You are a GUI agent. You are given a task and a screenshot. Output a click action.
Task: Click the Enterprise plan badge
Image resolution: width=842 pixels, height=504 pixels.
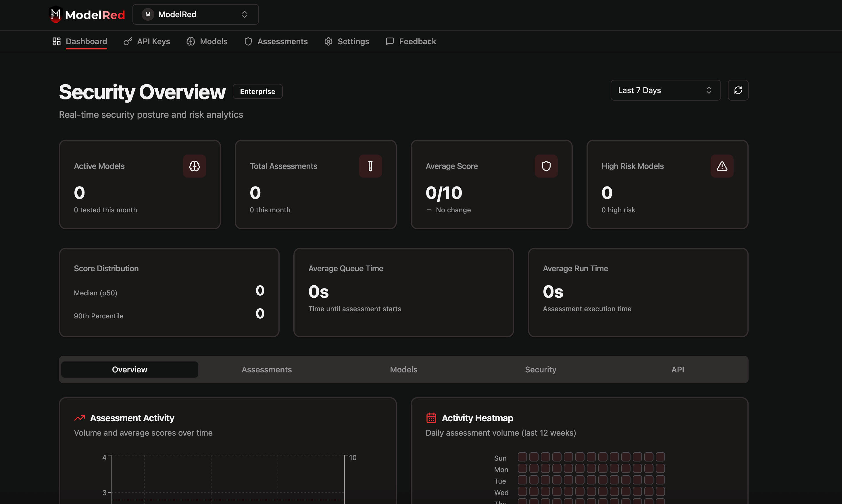tap(257, 91)
